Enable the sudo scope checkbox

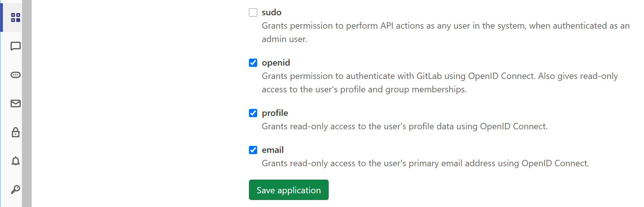click(x=253, y=12)
